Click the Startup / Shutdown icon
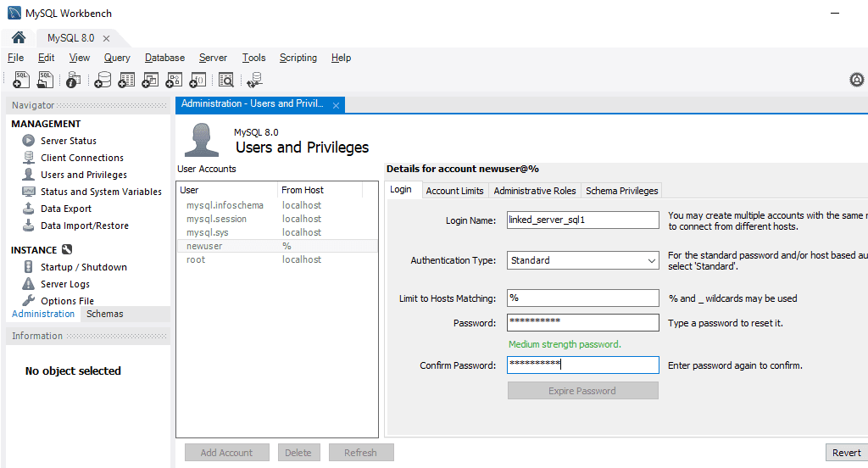 tap(28, 266)
